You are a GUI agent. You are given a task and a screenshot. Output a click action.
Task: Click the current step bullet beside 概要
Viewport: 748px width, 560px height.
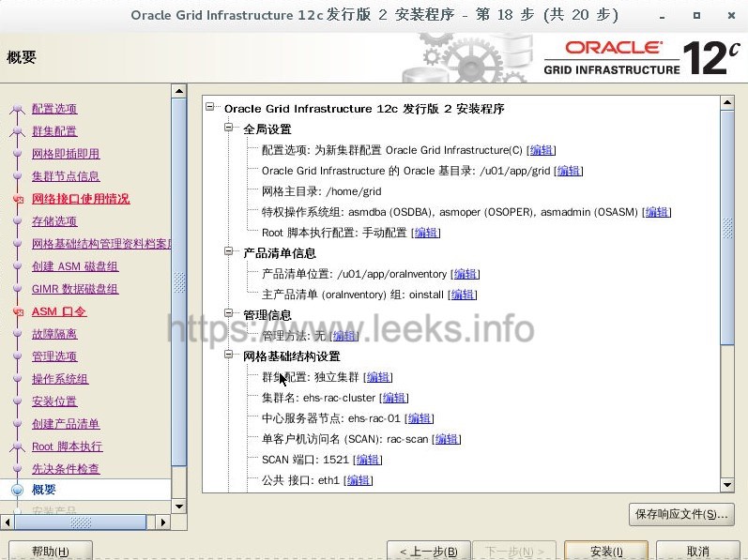[17, 490]
